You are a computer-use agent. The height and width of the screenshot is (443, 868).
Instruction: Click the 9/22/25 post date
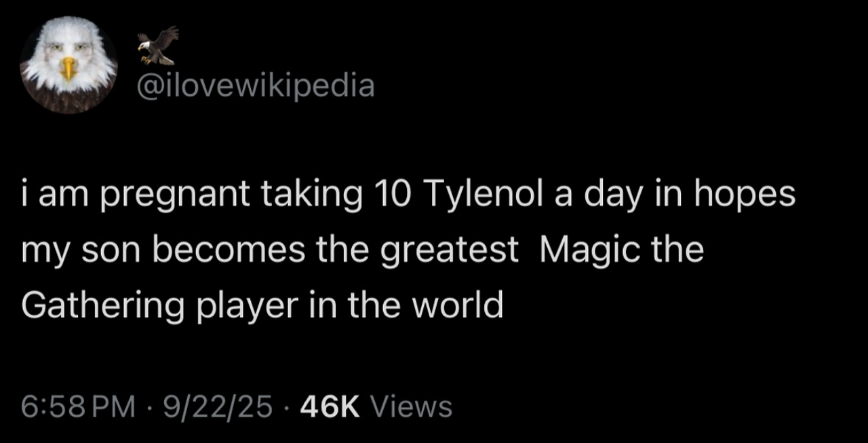coord(213,406)
